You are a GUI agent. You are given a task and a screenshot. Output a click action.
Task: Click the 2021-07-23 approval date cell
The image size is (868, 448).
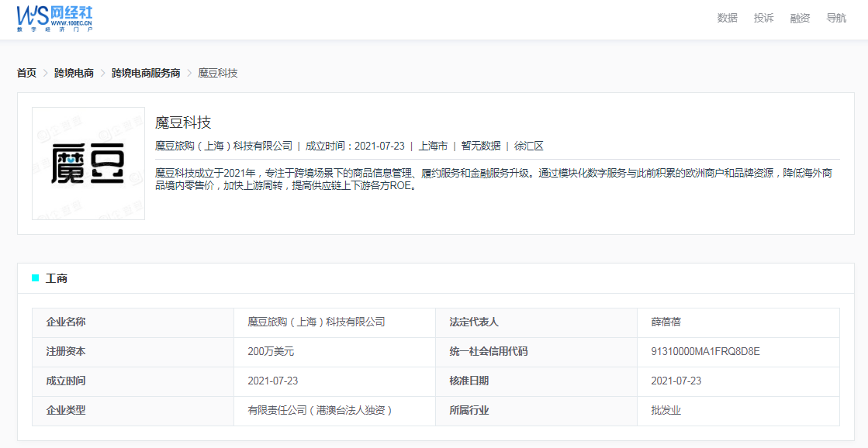click(738, 381)
